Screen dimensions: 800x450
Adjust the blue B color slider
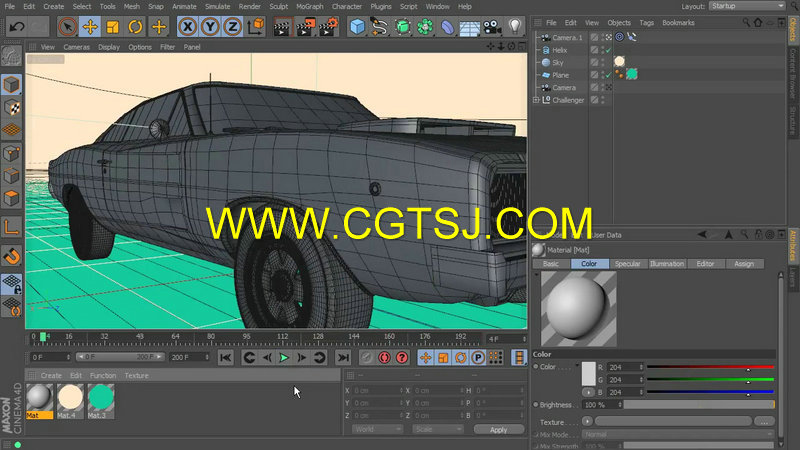click(x=710, y=392)
